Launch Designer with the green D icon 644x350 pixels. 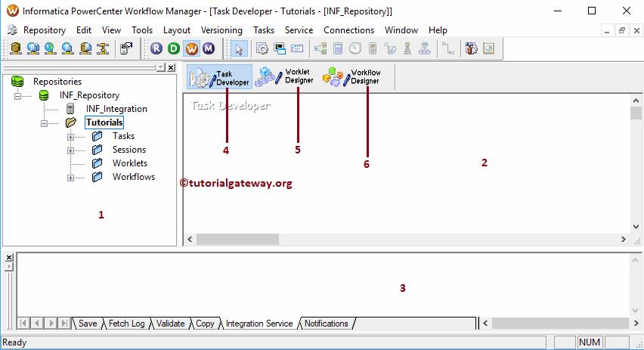(x=174, y=48)
